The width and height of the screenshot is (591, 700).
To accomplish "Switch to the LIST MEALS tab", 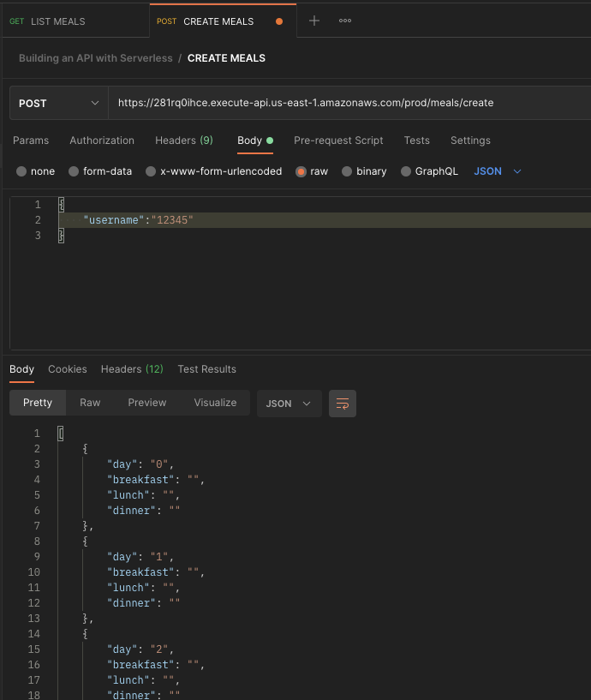I will [x=57, y=21].
